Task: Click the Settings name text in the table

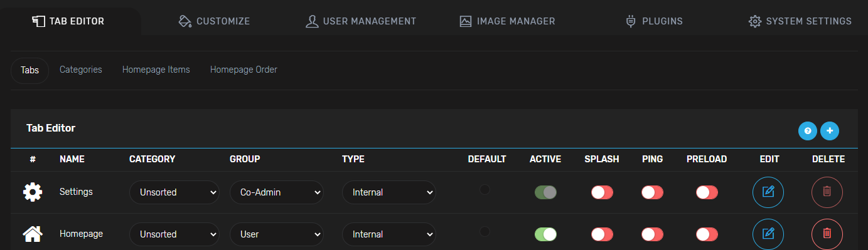Action: coord(76,192)
